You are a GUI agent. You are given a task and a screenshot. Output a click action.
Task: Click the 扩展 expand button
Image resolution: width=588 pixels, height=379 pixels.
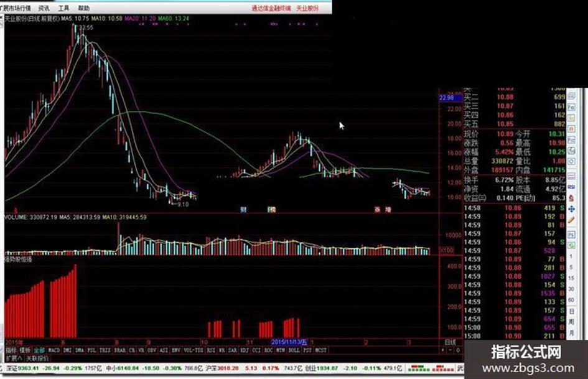click(14, 358)
